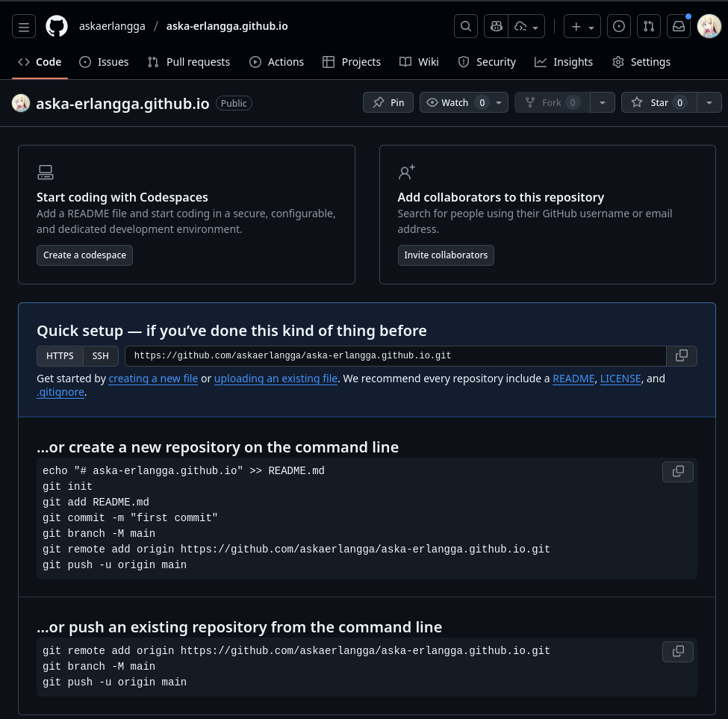Click the pull requests icon in the header
The image size is (728, 719).
[x=648, y=26]
